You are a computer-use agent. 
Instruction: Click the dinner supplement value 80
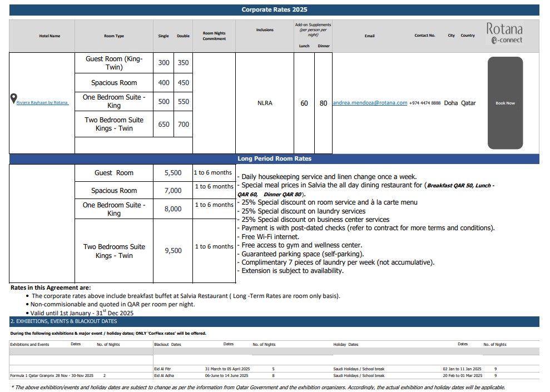pyautogui.click(x=323, y=103)
